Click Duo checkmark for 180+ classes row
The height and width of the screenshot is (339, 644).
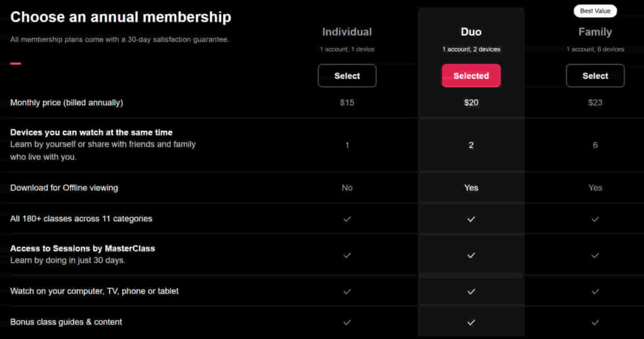click(471, 219)
